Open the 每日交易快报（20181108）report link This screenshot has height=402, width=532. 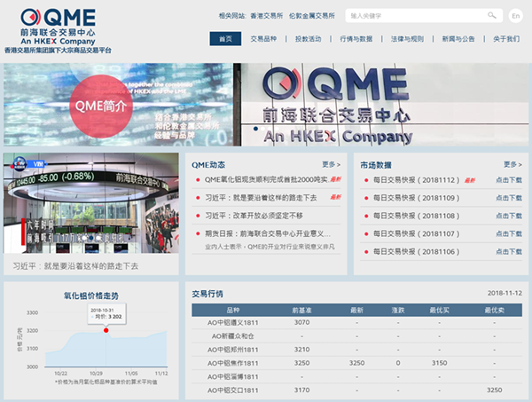pos(416,216)
